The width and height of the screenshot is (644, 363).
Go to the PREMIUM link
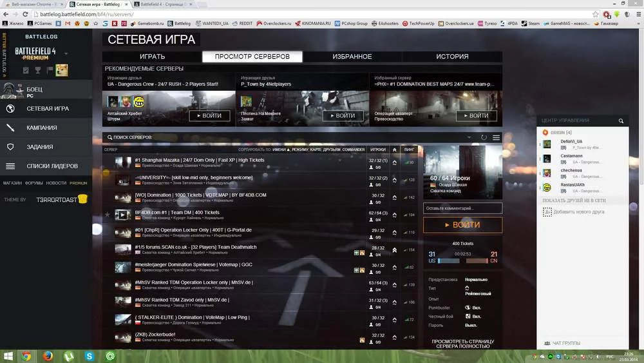[79, 183]
